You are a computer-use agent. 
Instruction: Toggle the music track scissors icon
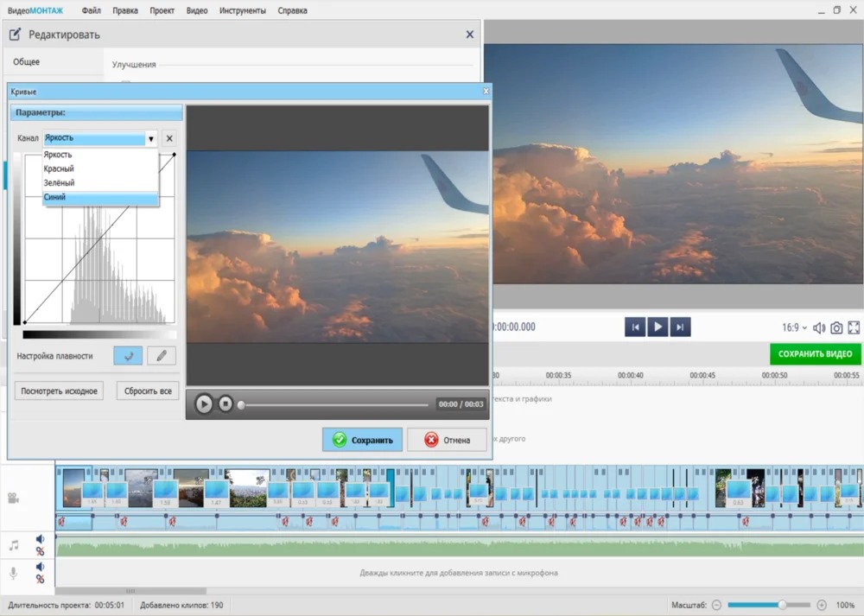click(40, 551)
